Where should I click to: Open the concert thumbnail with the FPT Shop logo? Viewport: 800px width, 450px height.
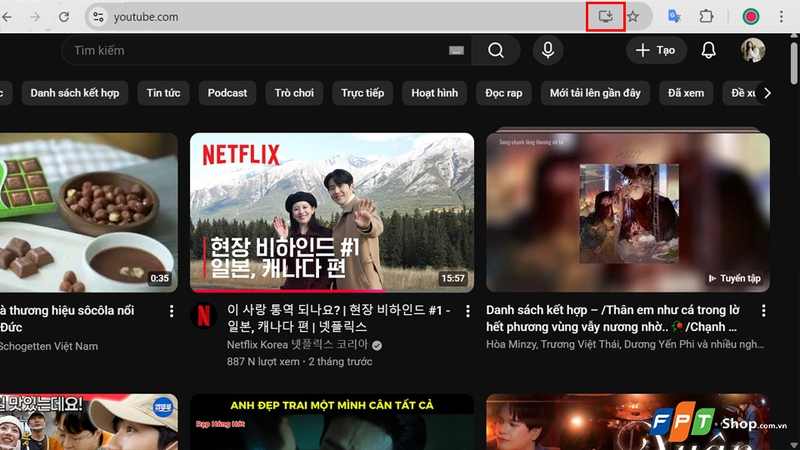tap(628, 422)
